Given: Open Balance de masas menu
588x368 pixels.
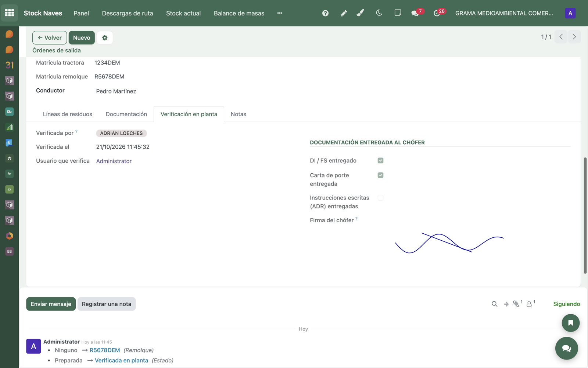Looking at the screenshot, I should (x=239, y=13).
